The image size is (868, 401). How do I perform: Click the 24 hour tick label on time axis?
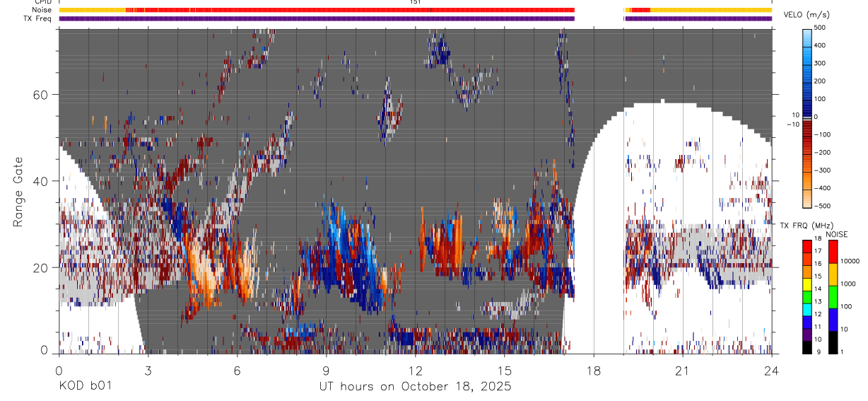pos(772,370)
